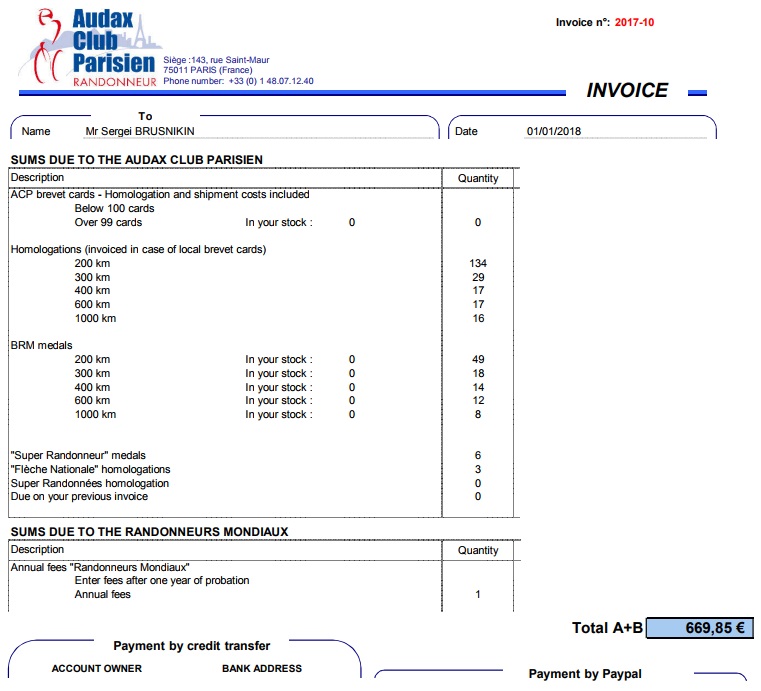Click the date value 01/01/2018
The image size is (761, 691).
pyautogui.click(x=554, y=132)
